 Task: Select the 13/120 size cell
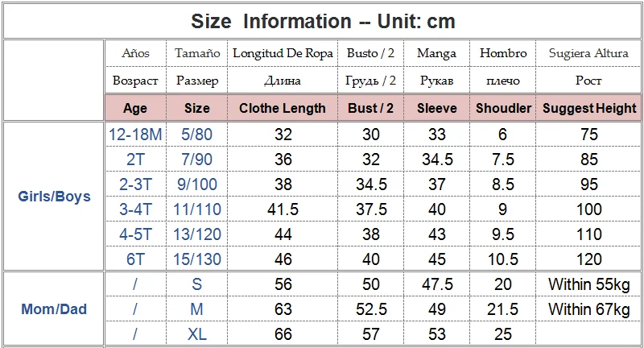click(196, 234)
